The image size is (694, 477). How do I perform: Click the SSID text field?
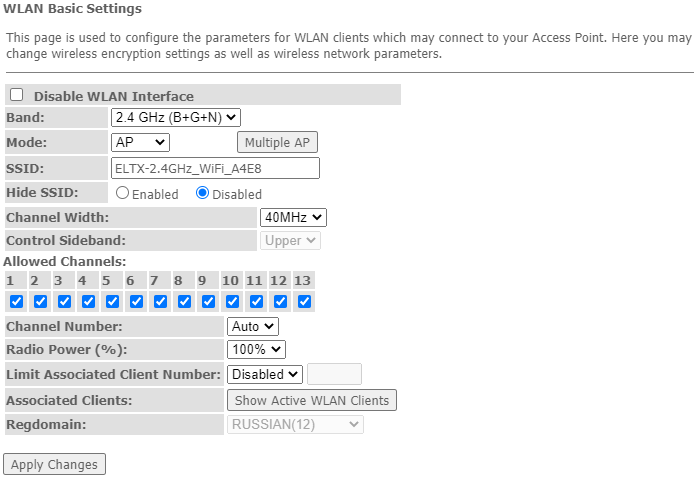click(215, 168)
